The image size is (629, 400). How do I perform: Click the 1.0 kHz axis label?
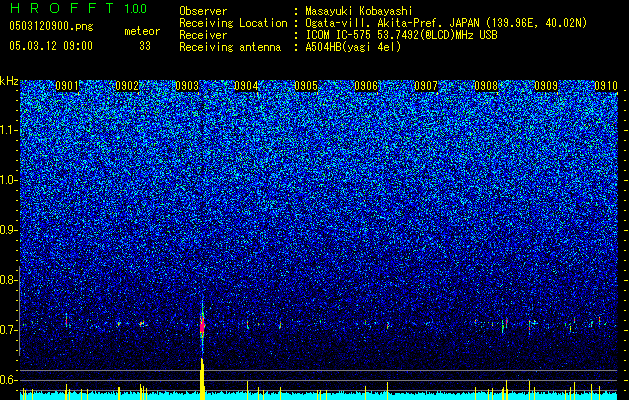[9, 180]
